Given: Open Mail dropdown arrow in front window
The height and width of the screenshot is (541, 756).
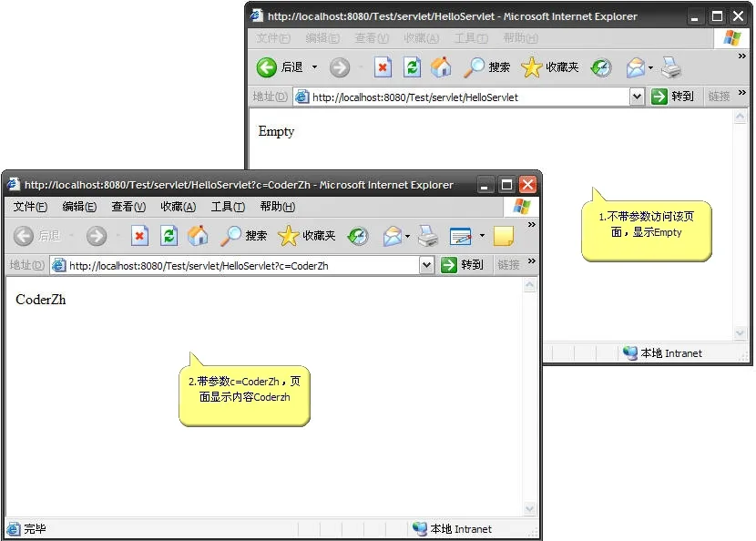Looking at the screenshot, I should [408, 236].
